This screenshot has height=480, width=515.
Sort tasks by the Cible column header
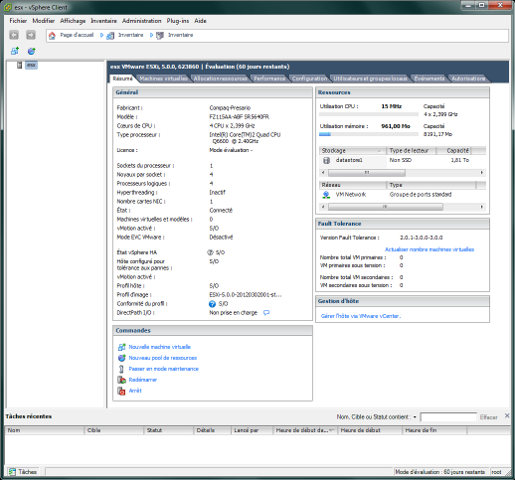point(114,430)
